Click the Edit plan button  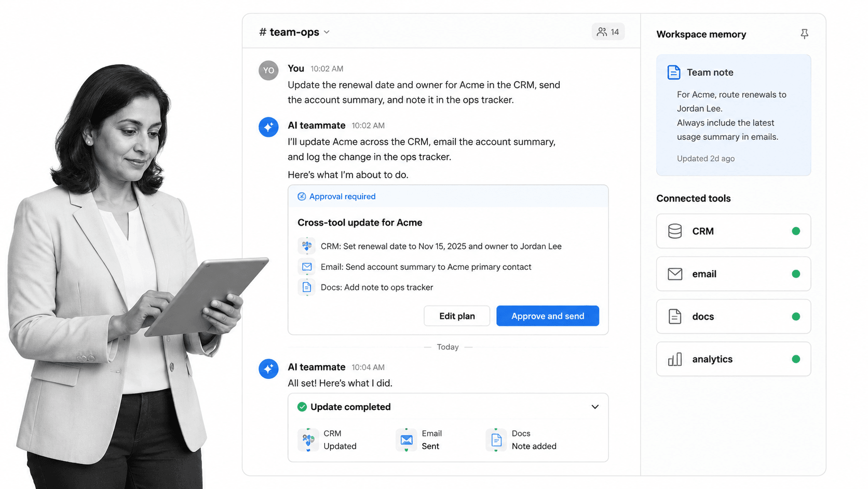pos(457,316)
